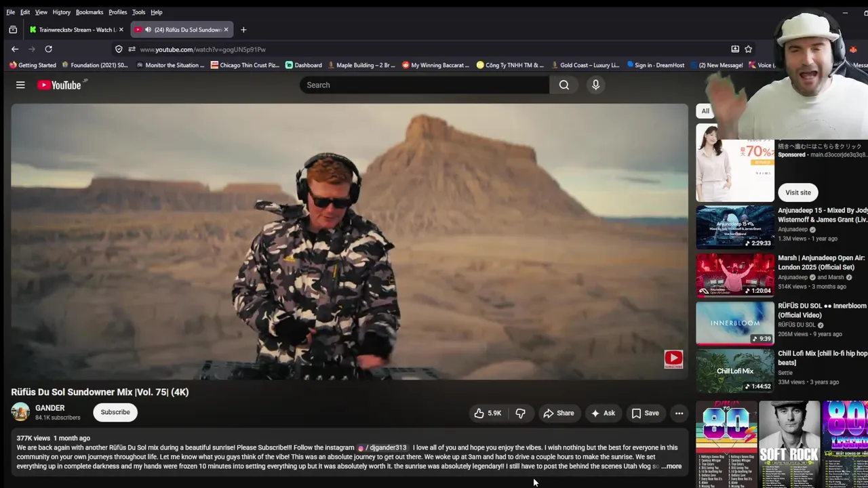Image resolution: width=868 pixels, height=488 pixels.
Task: Bookmark this page with the star icon
Action: click(748, 49)
